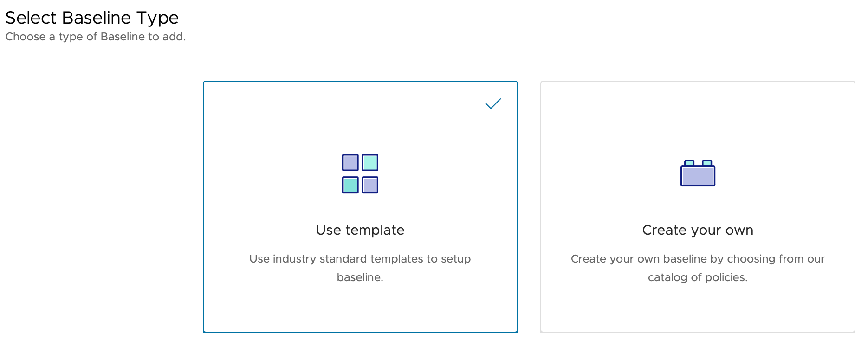
Task: Click the 'Select Baseline Type' heading
Action: [92, 18]
